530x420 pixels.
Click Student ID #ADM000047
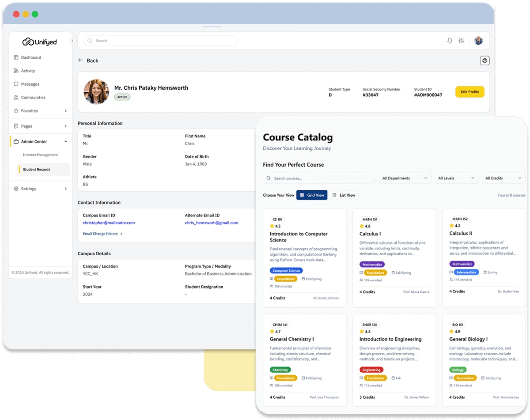[x=428, y=95]
